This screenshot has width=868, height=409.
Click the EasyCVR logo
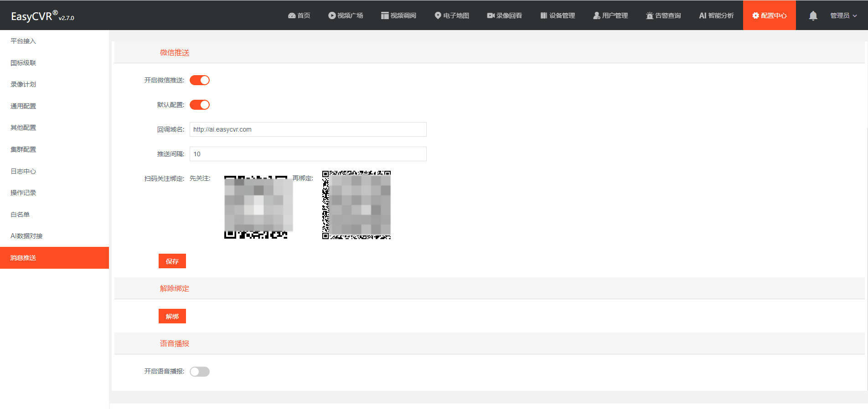[x=42, y=16]
